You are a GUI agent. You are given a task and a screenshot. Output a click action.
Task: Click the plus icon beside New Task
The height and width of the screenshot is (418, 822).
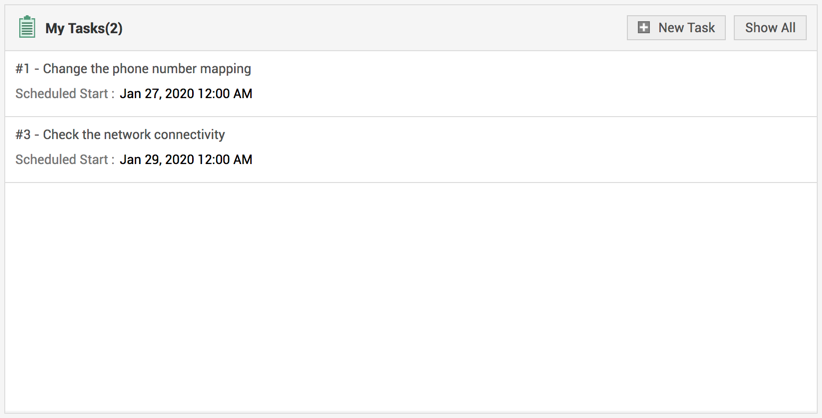click(644, 28)
